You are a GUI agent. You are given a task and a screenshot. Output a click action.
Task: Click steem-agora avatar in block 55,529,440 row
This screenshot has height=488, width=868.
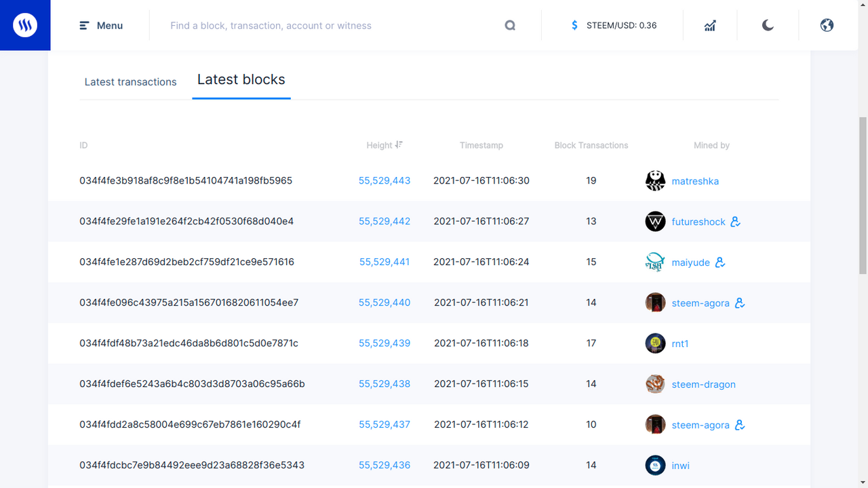(x=655, y=303)
